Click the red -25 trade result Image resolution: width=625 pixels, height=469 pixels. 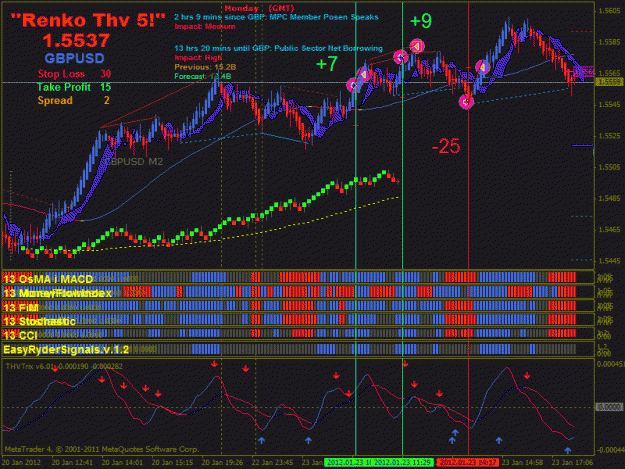(446, 146)
